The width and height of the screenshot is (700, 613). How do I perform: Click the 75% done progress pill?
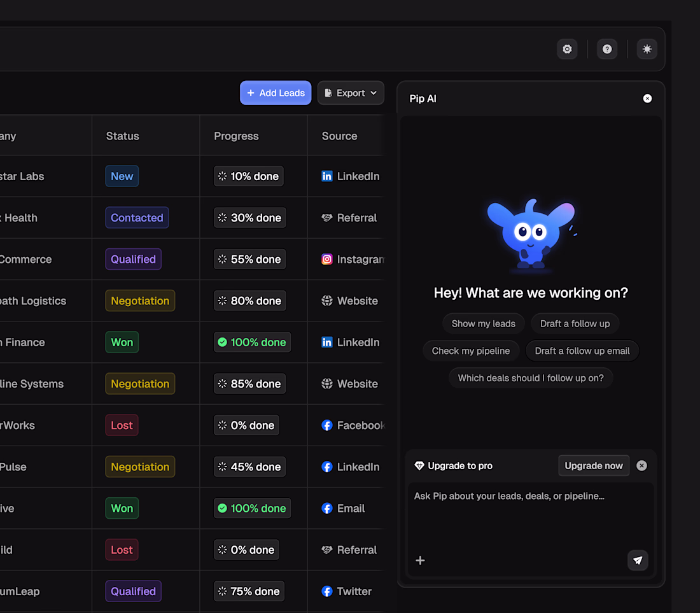click(x=249, y=591)
